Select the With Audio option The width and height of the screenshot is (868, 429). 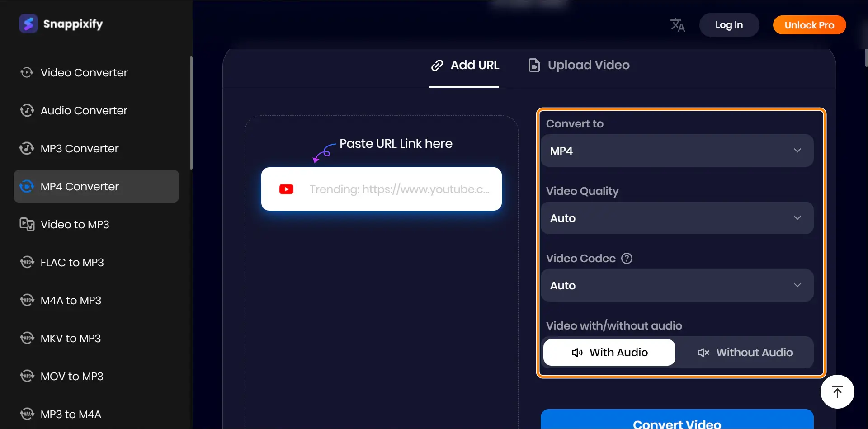(x=609, y=353)
